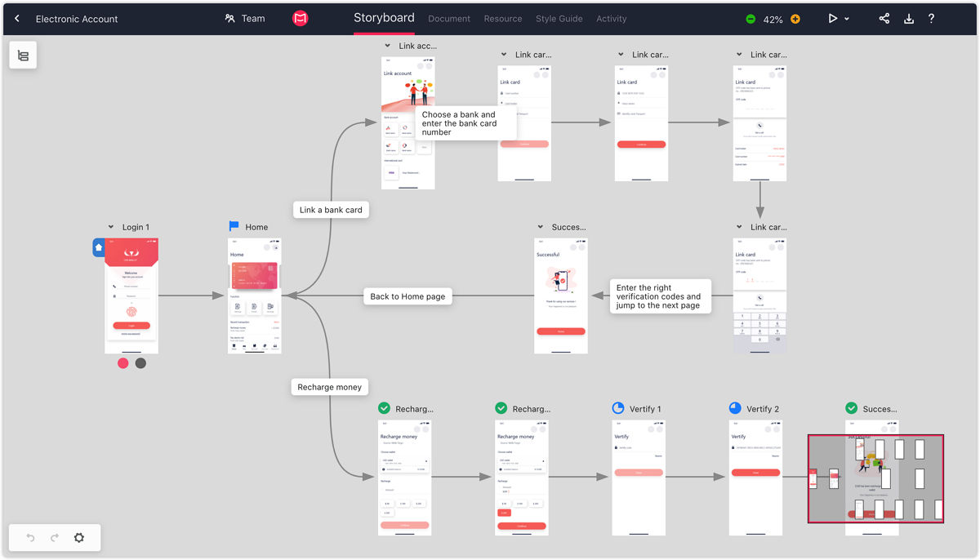Expand the Login 1 screen chevron

tap(110, 228)
